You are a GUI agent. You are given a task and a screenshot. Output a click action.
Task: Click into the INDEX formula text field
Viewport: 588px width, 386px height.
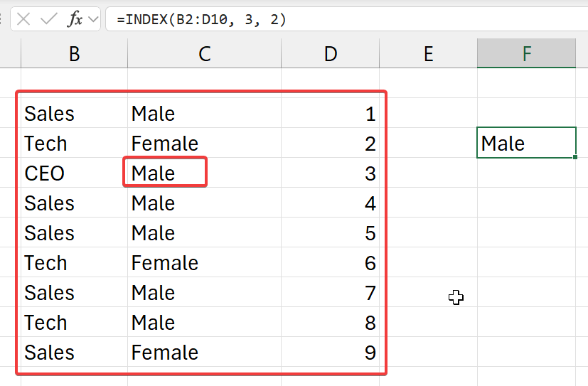pyautogui.click(x=341, y=19)
